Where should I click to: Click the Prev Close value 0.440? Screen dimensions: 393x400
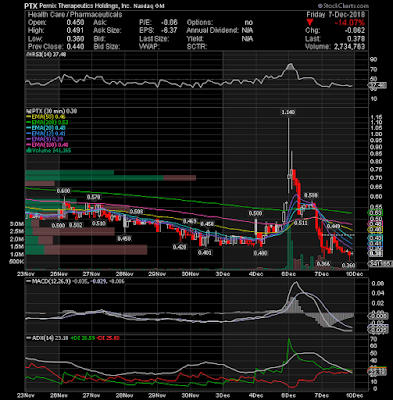[75, 47]
